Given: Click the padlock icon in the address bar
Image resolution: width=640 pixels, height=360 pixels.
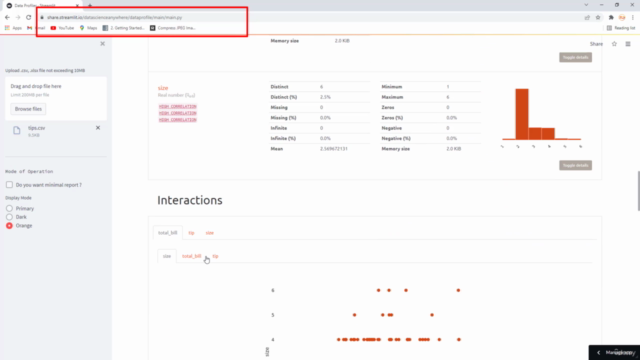Looking at the screenshot, I should point(42,18).
